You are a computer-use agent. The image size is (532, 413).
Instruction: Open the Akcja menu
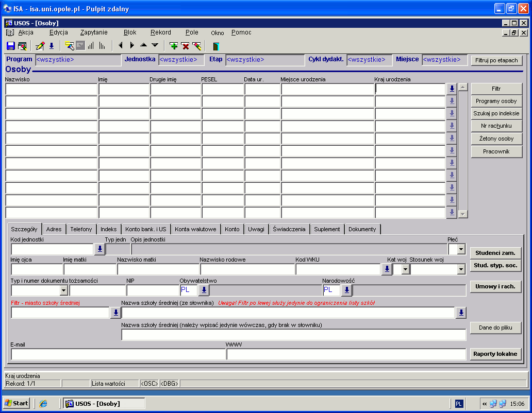coord(26,32)
